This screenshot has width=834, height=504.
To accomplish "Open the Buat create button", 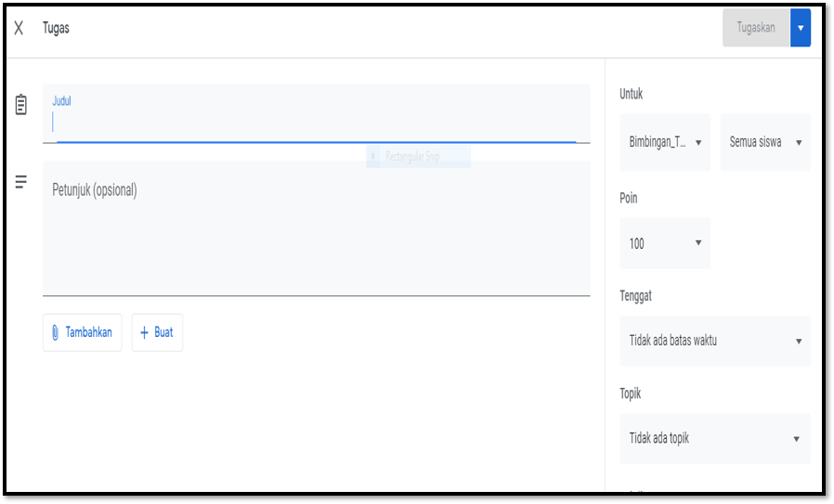I will (158, 333).
